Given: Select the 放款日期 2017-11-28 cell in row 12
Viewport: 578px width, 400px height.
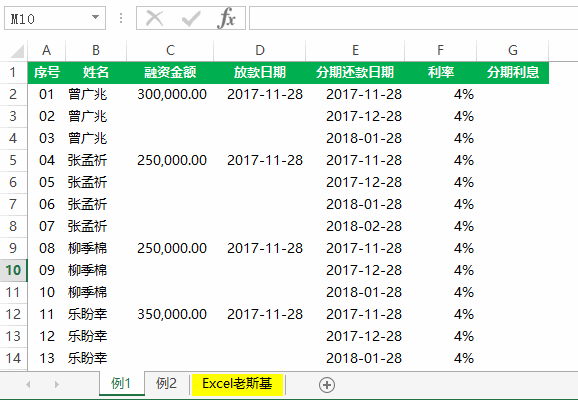Looking at the screenshot, I should pos(260,314).
